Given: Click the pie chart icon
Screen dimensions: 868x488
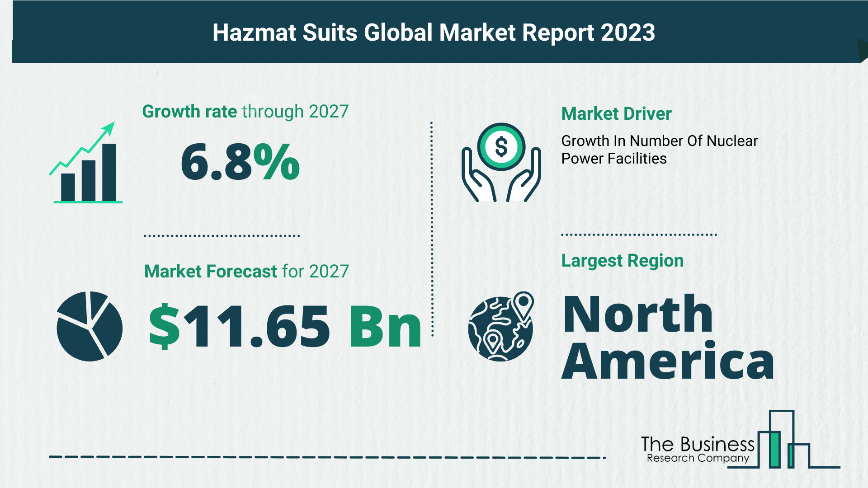Looking at the screenshot, I should (x=90, y=326).
